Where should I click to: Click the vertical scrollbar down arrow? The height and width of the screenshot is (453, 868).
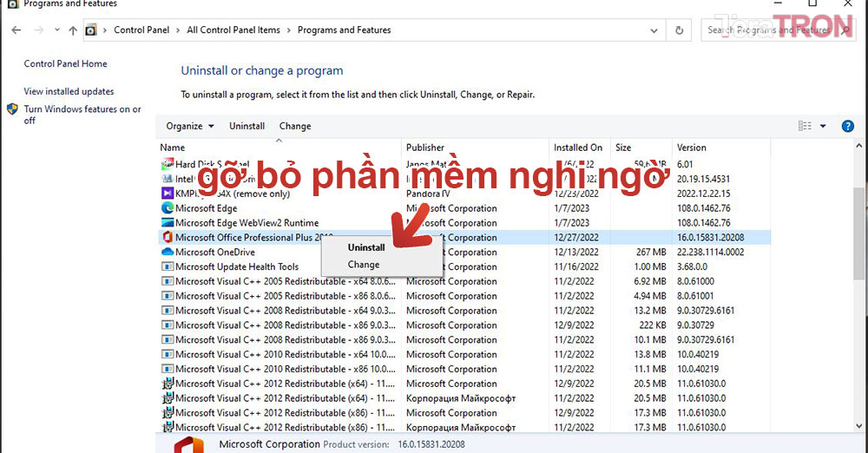click(858, 426)
